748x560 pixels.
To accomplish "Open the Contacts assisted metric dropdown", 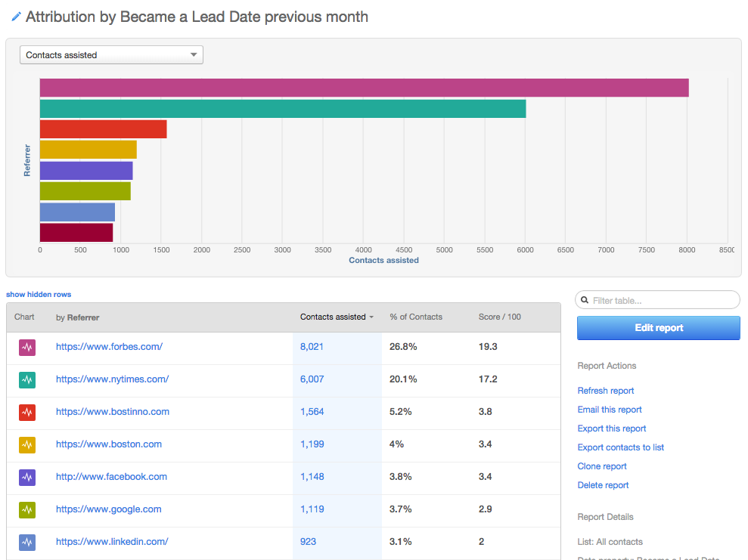I will 111,55.
